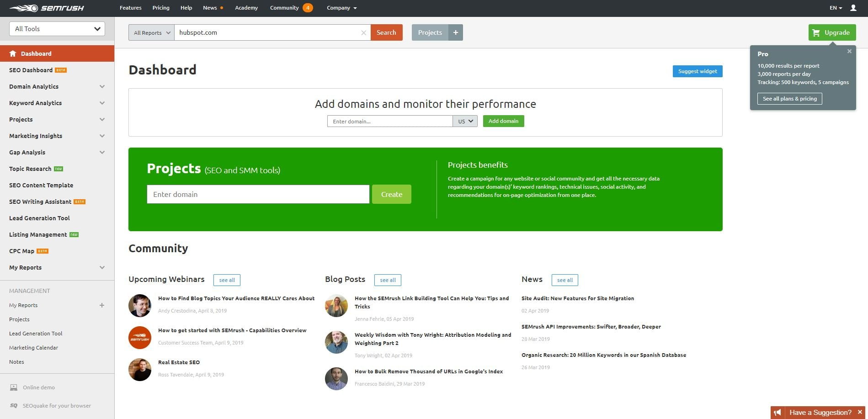Open Pricing in the top menu
Screen dimensions: 868x419
161,8
